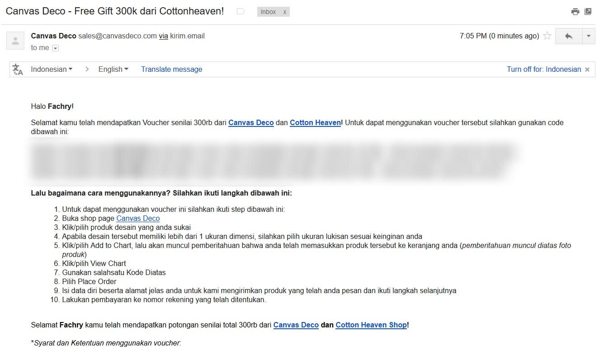The width and height of the screenshot is (599, 364).
Task: Open Canvas Deco link in closing paragraph
Action: [296, 325]
